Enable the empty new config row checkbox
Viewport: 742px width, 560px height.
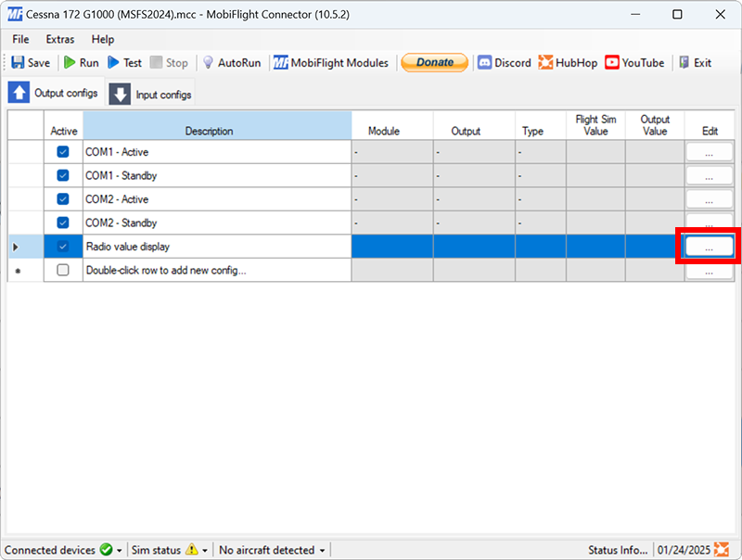63,270
